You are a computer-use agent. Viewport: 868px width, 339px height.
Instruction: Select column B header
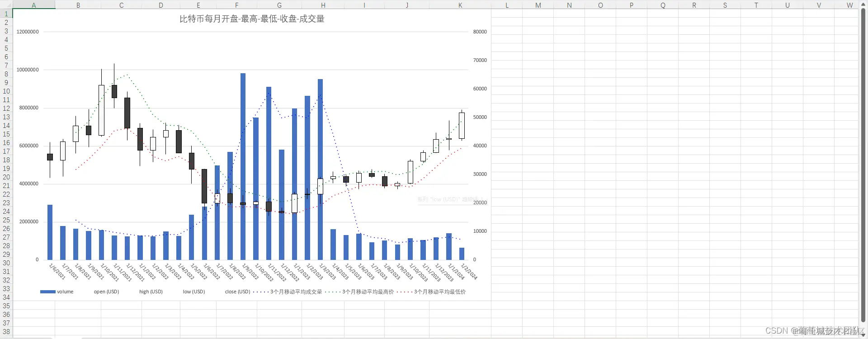(78, 5)
